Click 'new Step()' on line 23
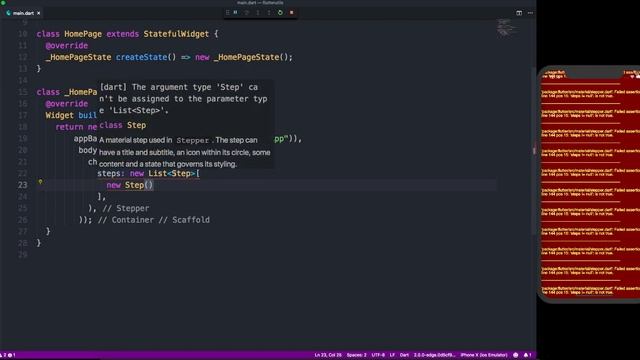The width and height of the screenshot is (640, 360). [130, 185]
